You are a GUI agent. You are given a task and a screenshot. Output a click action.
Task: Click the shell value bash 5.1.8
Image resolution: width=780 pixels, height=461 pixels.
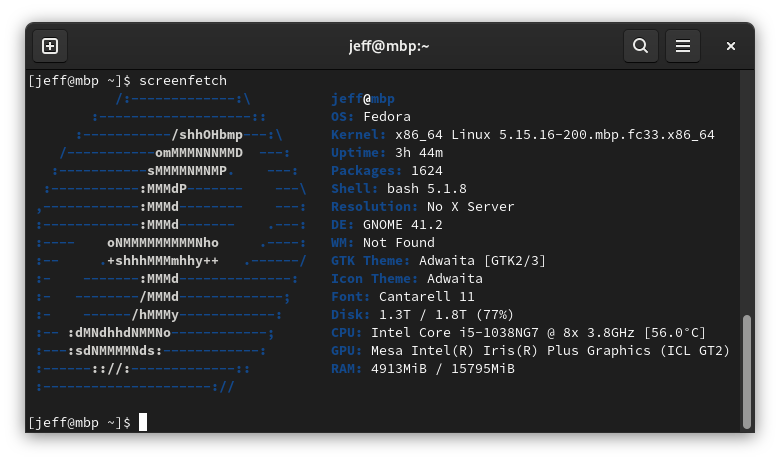[427, 189]
